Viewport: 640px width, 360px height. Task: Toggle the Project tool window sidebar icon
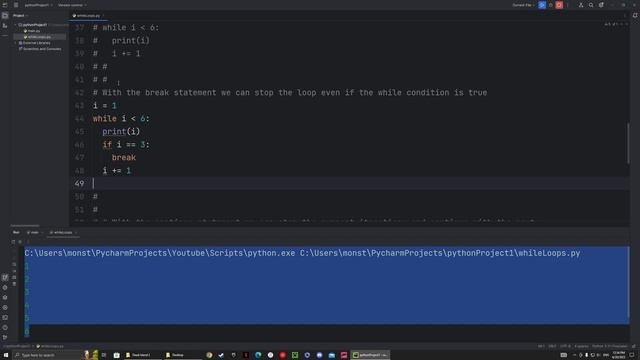tap(5, 16)
